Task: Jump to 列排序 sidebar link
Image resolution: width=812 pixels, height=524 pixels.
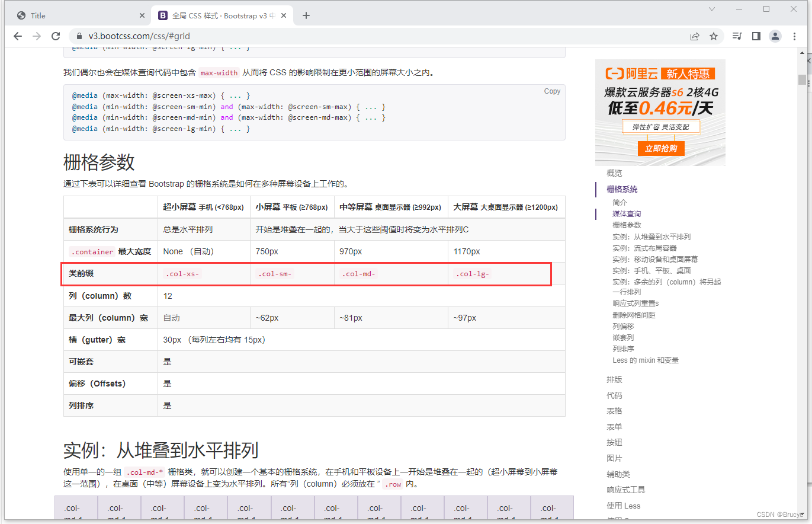Action: pyautogui.click(x=623, y=349)
